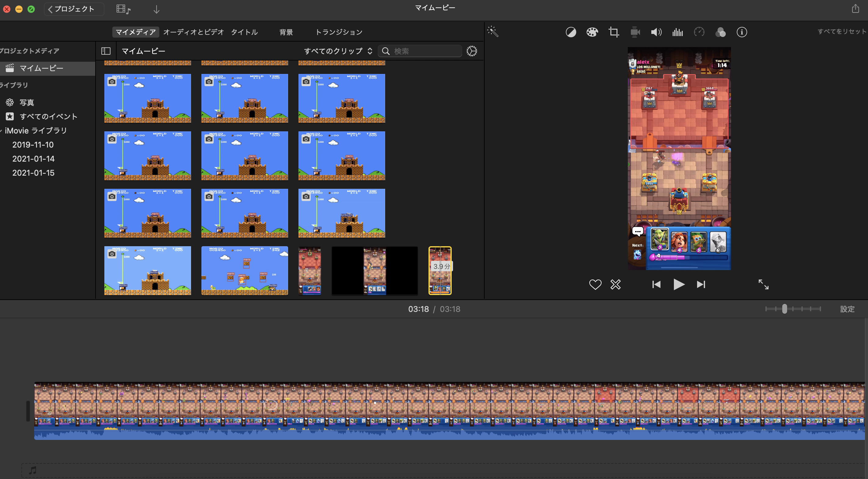Adjust the timeline zoom slider
The height and width of the screenshot is (479, 868).
point(784,309)
